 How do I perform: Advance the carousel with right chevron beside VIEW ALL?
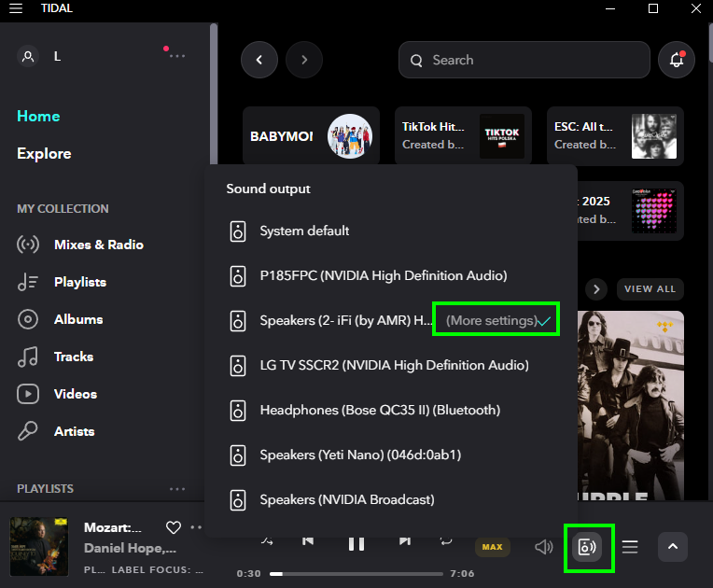(x=596, y=289)
